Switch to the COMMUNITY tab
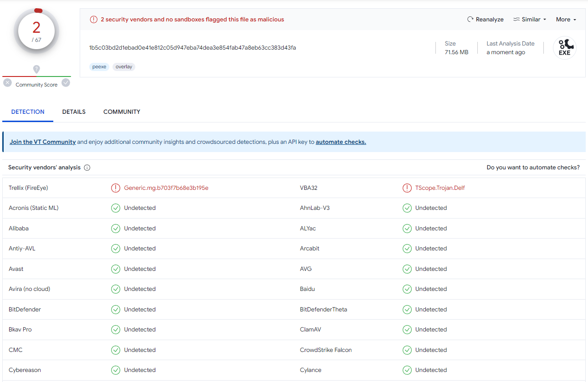588x382 pixels. (x=122, y=112)
